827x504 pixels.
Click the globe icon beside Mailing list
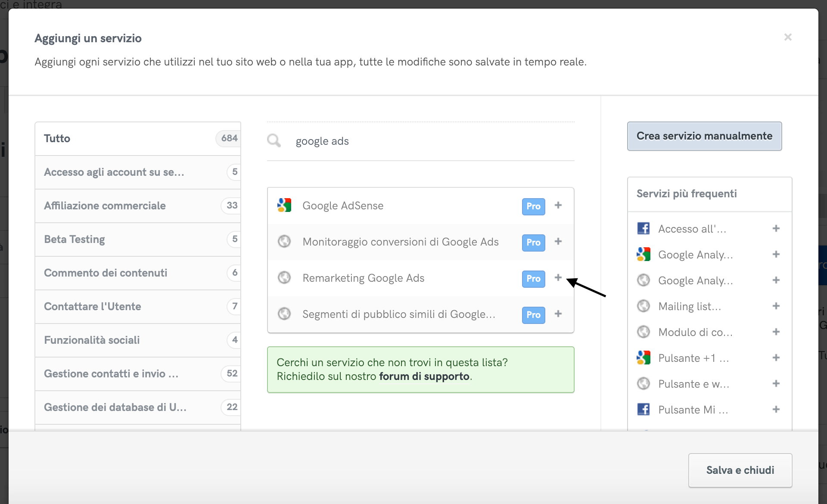(644, 306)
